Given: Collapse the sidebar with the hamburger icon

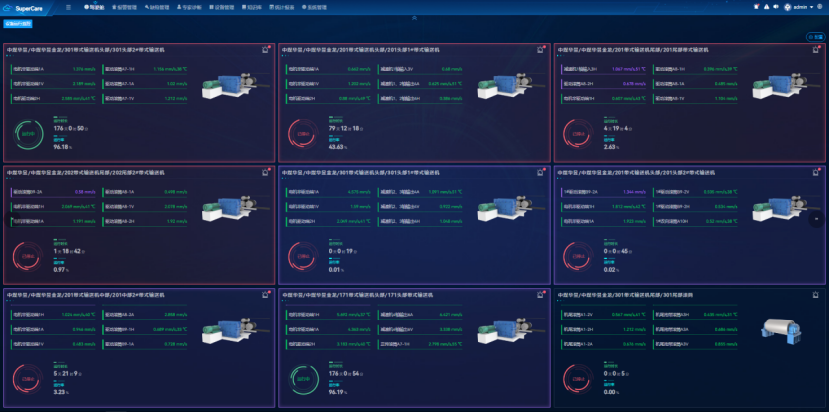Looking at the screenshot, I should (x=68, y=7).
